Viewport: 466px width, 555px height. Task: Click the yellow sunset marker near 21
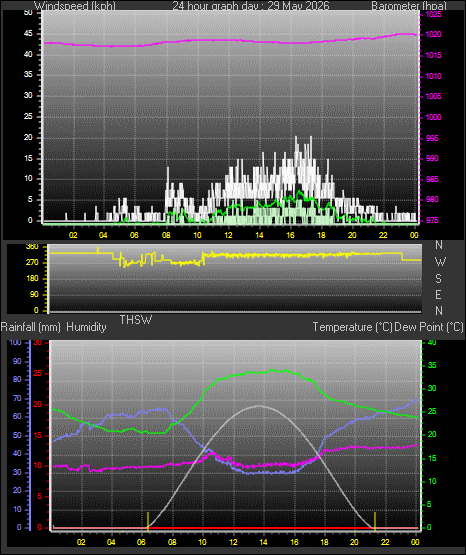375,521
